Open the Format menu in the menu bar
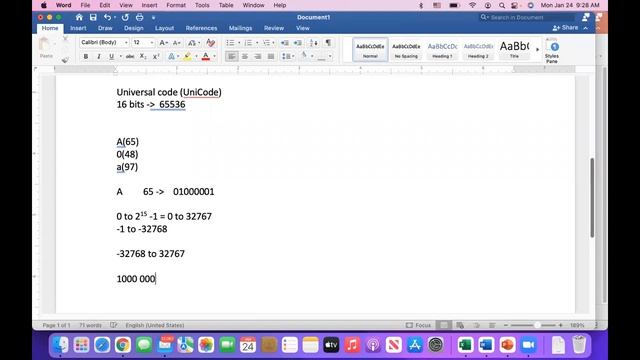 coord(176,5)
